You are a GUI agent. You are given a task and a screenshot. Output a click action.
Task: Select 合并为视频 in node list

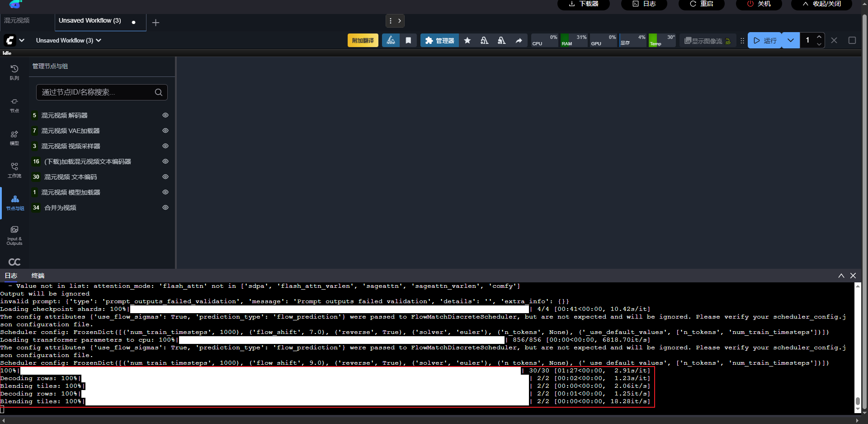tap(61, 208)
